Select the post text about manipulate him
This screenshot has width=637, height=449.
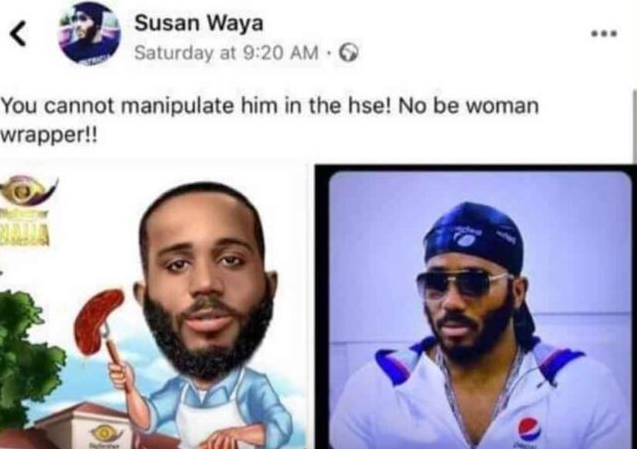click(x=270, y=120)
